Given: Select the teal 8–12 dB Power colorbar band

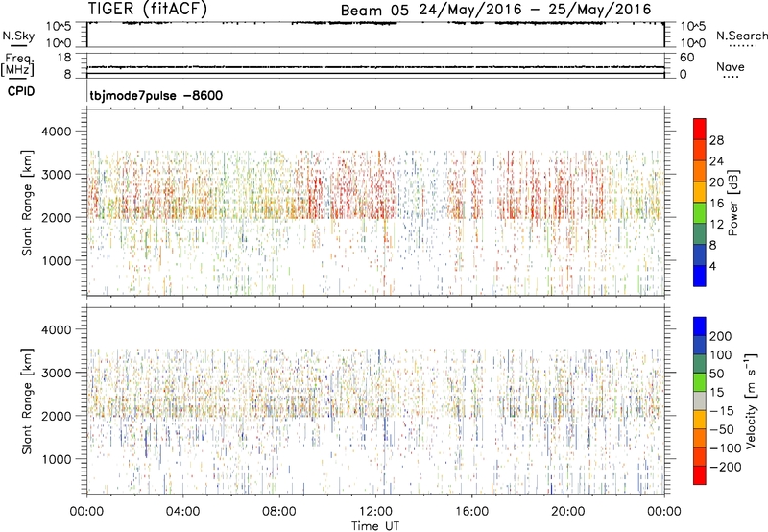Looking at the screenshot, I should [x=700, y=234].
